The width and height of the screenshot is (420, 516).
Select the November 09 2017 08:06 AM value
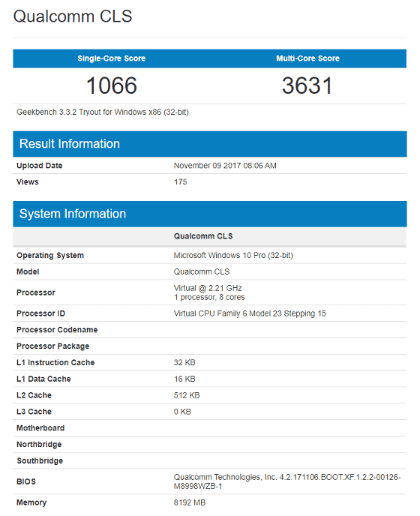(225, 166)
